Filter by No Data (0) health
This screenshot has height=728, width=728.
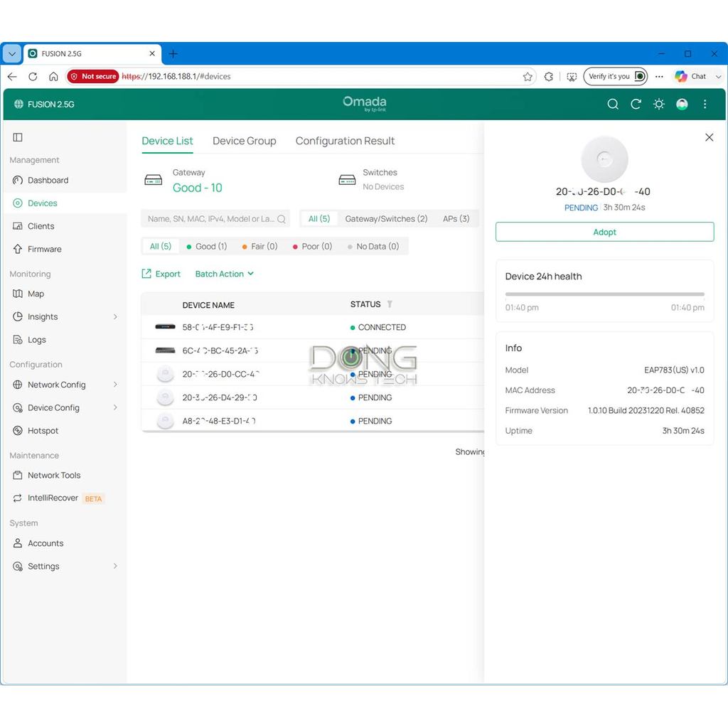pyautogui.click(x=373, y=246)
